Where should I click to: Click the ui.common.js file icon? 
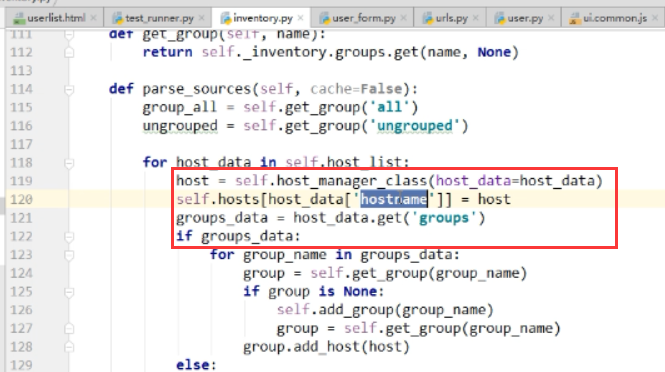pyautogui.click(x=575, y=18)
